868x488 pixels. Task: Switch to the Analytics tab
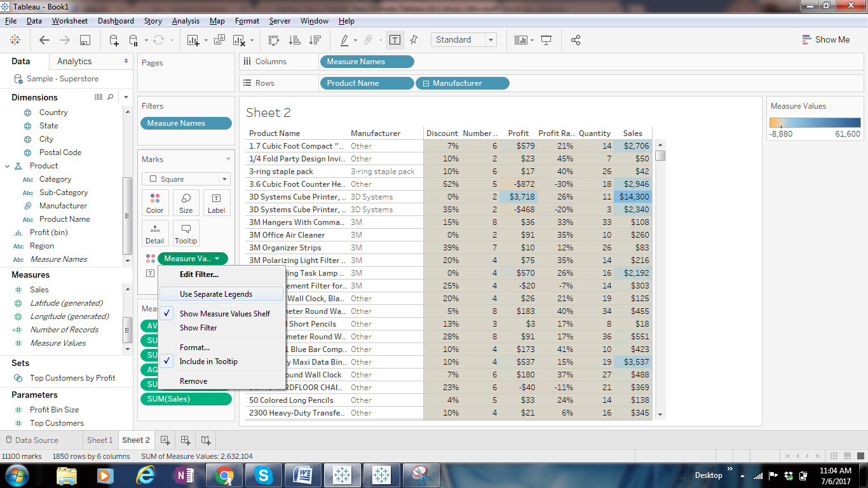coord(74,62)
